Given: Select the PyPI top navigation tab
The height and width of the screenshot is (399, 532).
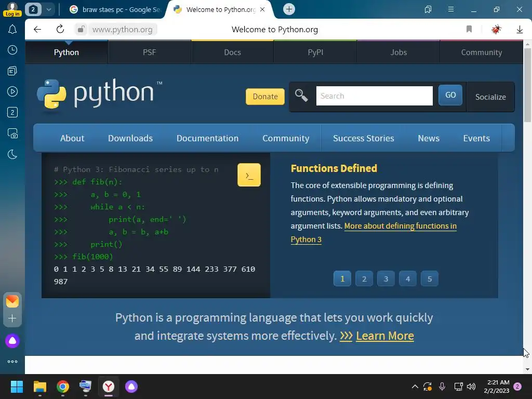Looking at the screenshot, I should [x=315, y=52].
